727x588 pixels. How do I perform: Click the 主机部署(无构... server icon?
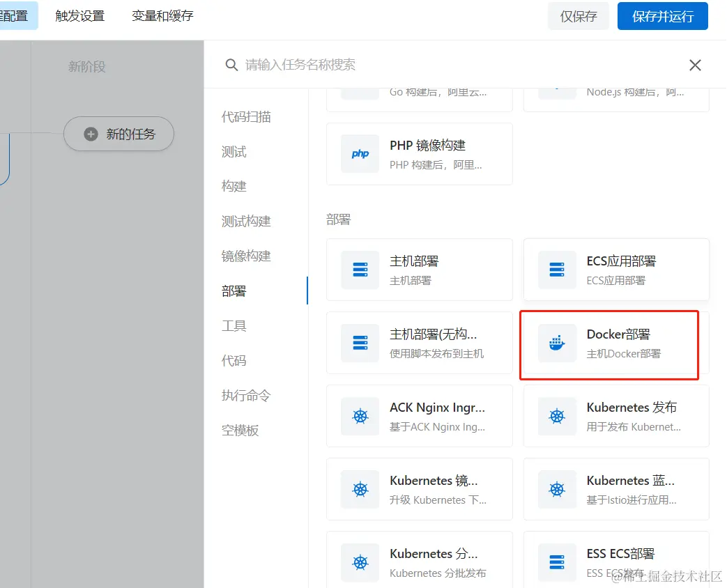[360, 343]
